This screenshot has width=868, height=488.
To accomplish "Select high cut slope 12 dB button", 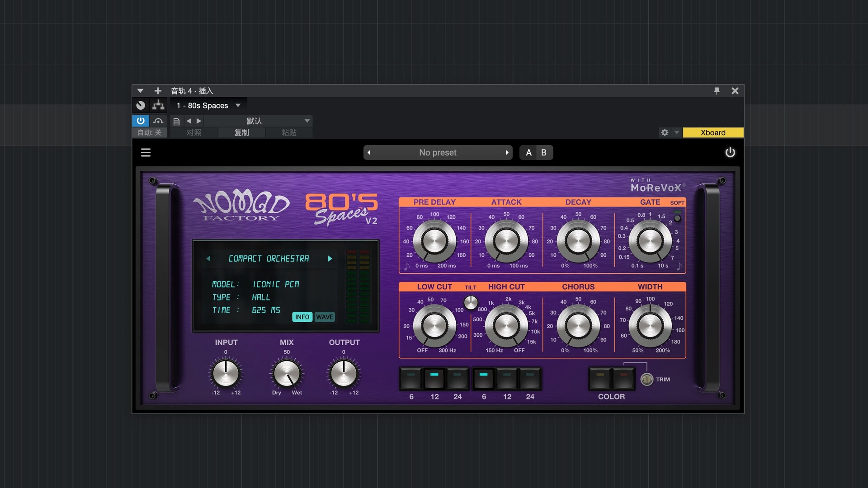I will (507, 379).
